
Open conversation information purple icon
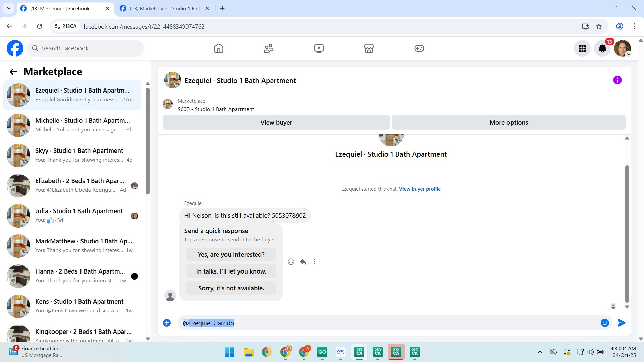coord(617,80)
